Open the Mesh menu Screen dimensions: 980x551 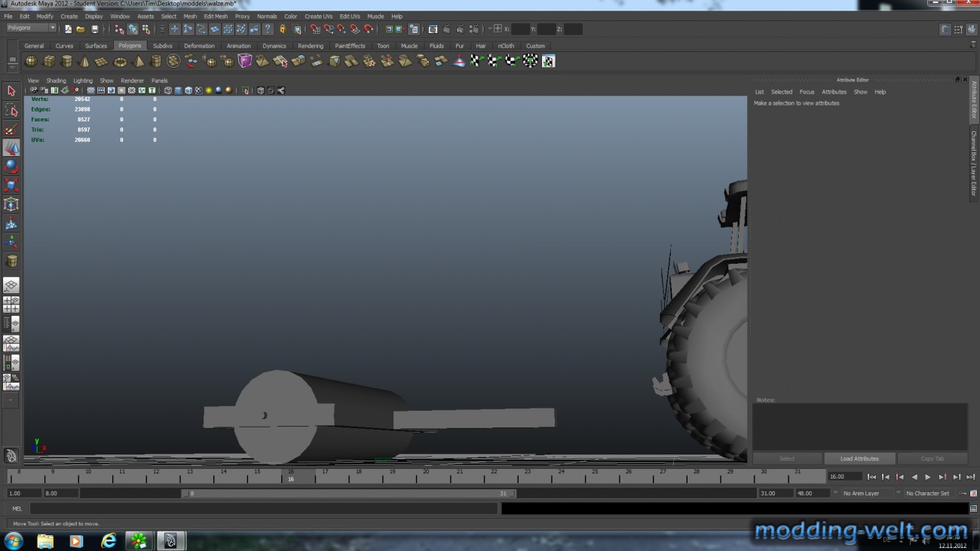(190, 16)
